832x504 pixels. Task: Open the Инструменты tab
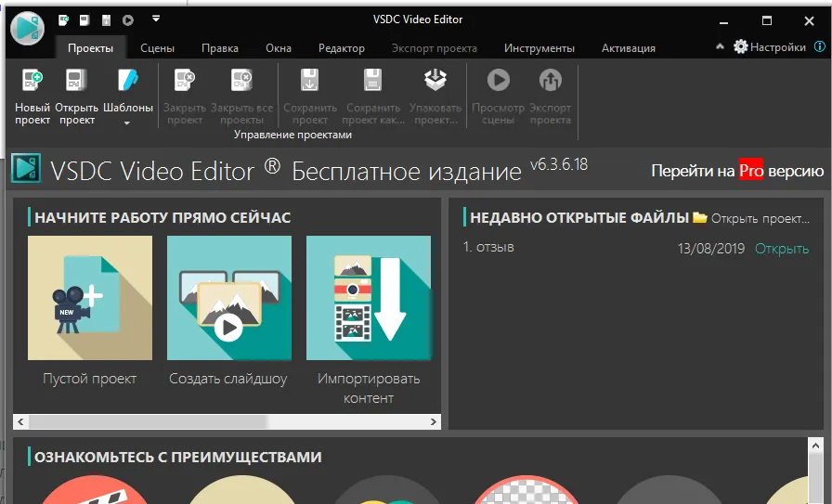coord(539,47)
